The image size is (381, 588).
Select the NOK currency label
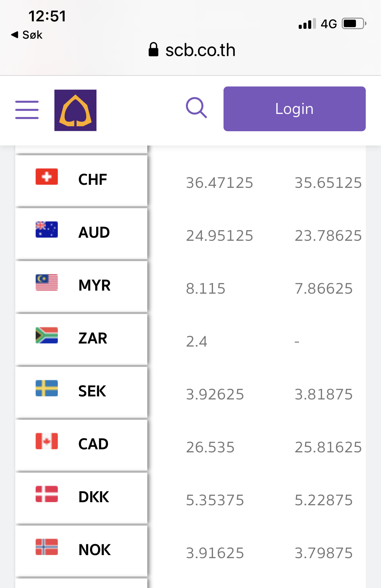pos(94,550)
